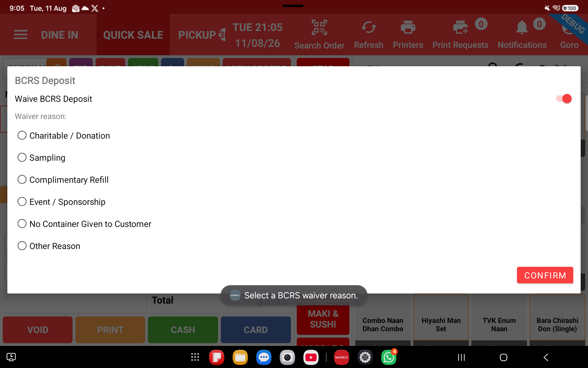Image resolution: width=588 pixels, height=368 pixels.
Task: Open WhatsApp from the taskbar
Action: coord(389,357)
